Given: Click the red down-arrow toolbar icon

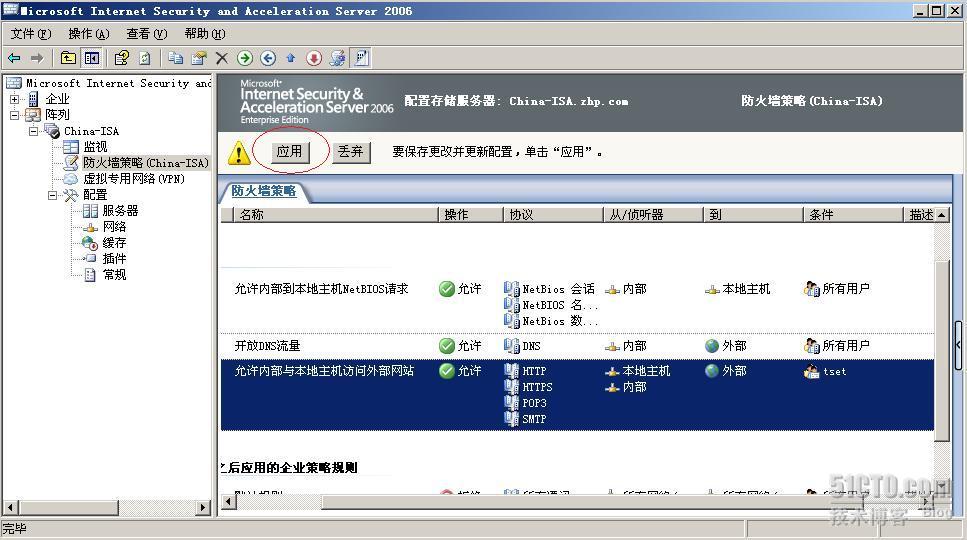Looking at the screenshot, I should [x=314, y=59].
